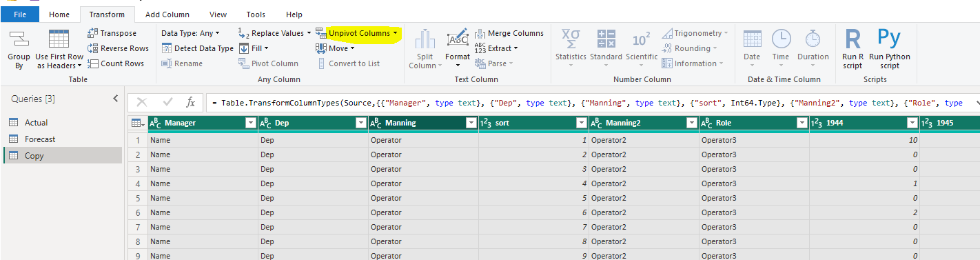Open Manning column filter dropdown

[471, 123]
